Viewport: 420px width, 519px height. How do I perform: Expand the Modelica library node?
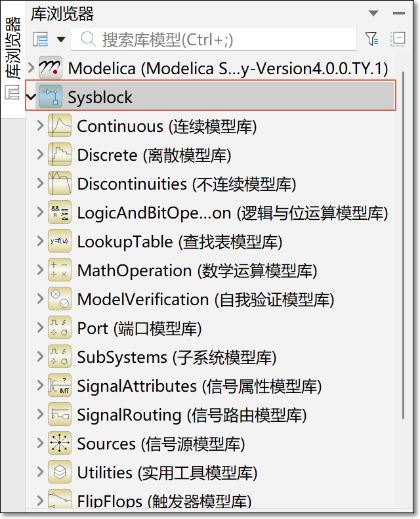(31, 68)
